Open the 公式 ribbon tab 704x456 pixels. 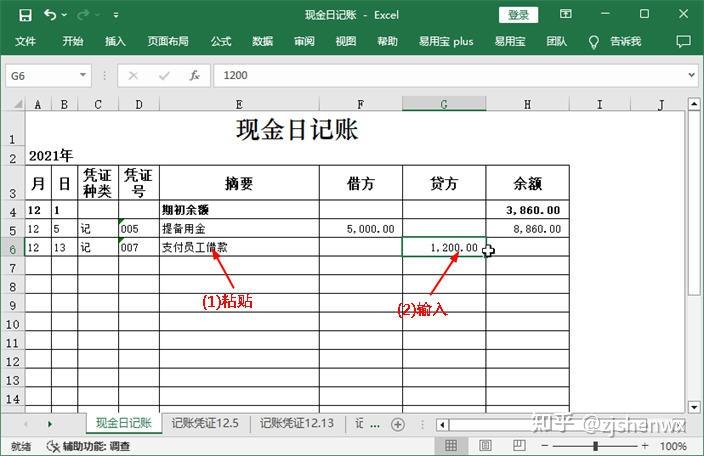(x=221, y=42)
